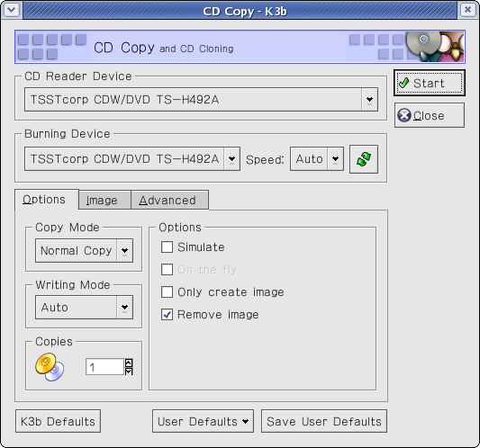Click the Start button
This screenshot has width=480, height=448.
(430, 83)
